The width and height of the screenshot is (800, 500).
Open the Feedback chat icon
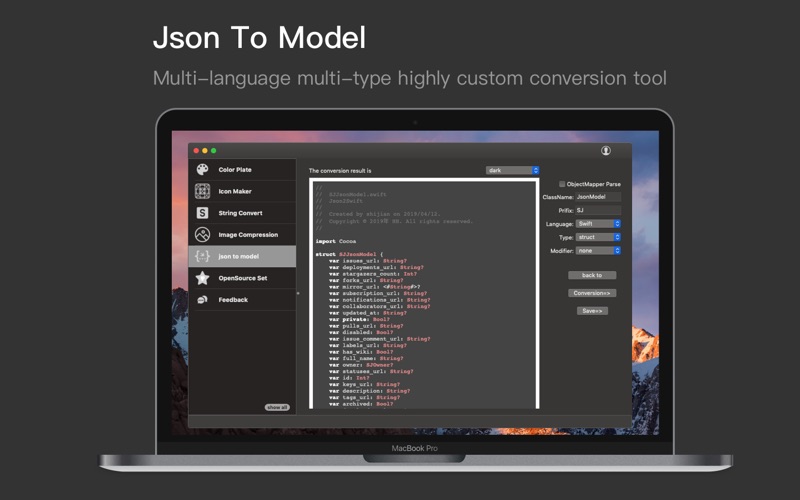coord(203,299)
